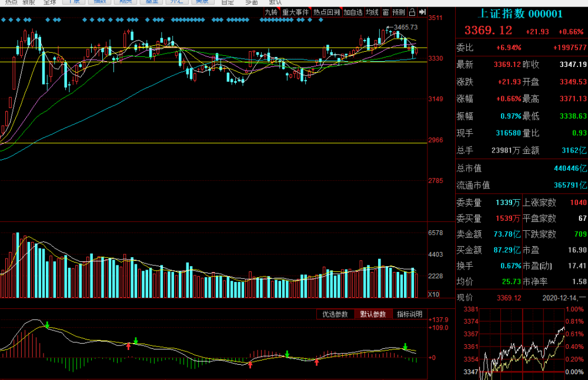Click the first blue diamond event marker
588x380 pixels.
3,21
